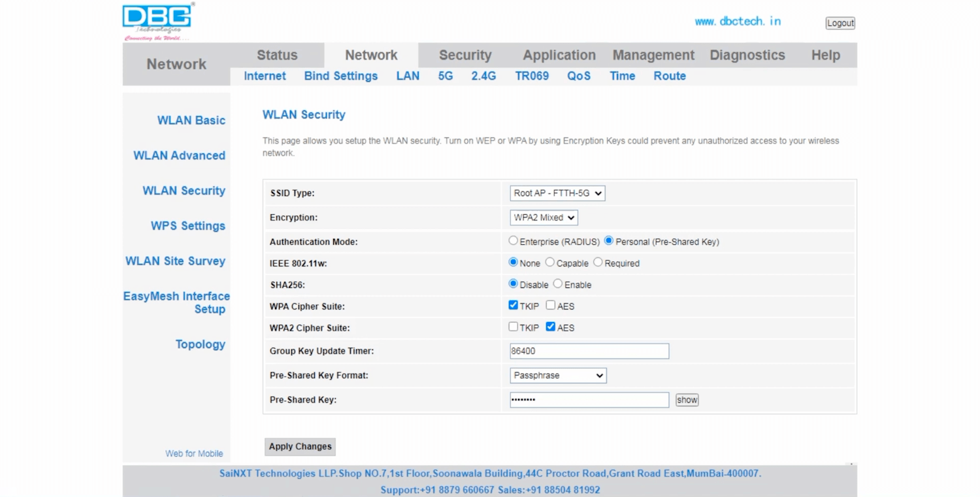Viewport: 980px width, 497px height.
Task: Click the Pre-Shared Key password field
Action: click(589, 400)
